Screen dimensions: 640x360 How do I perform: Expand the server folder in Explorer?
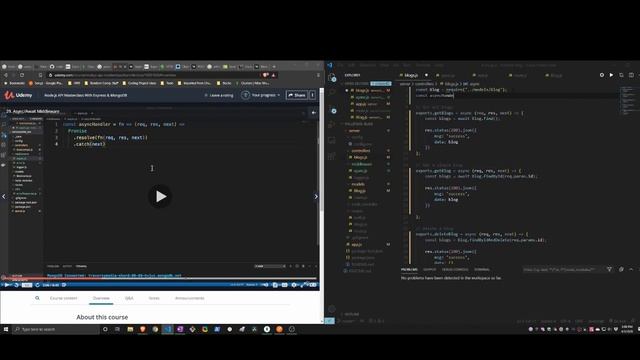[354, 131]
